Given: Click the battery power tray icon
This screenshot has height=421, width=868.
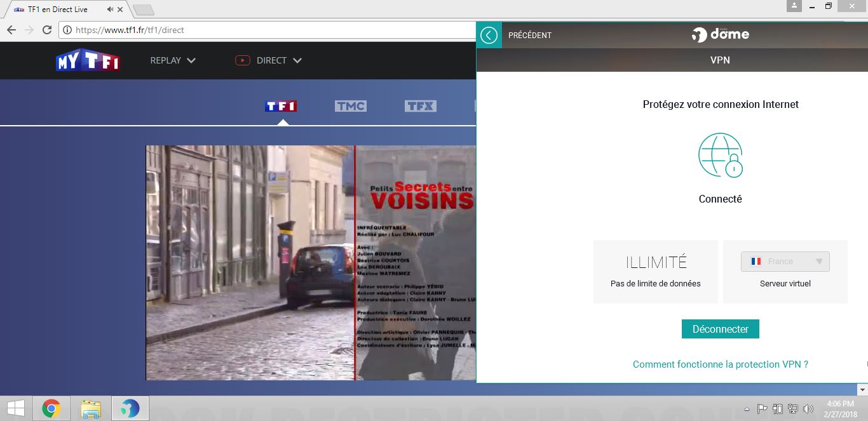Looking at the screenshot, I should [x=778, y=409].
